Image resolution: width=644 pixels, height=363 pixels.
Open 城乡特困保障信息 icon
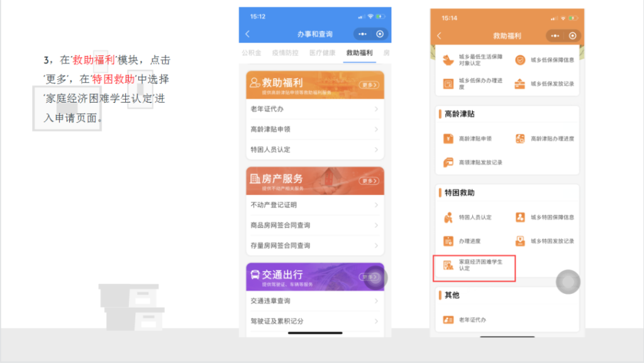tap(520, 218)
